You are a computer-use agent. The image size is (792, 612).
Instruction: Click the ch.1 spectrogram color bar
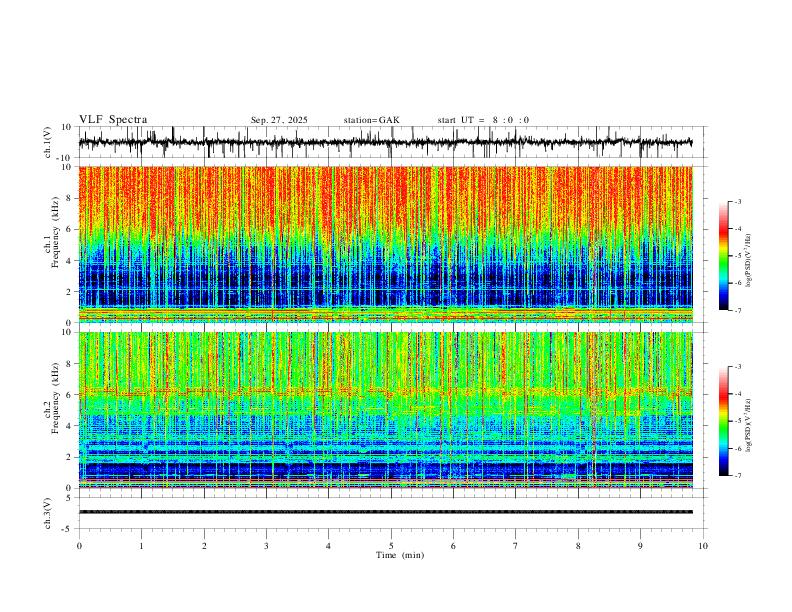(724, 256)
